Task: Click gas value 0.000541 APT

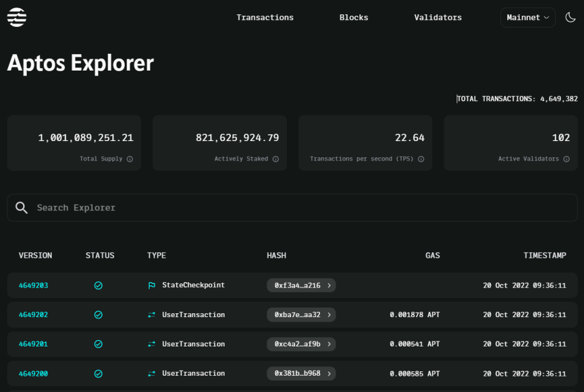Action: click(x=414, y=344)
